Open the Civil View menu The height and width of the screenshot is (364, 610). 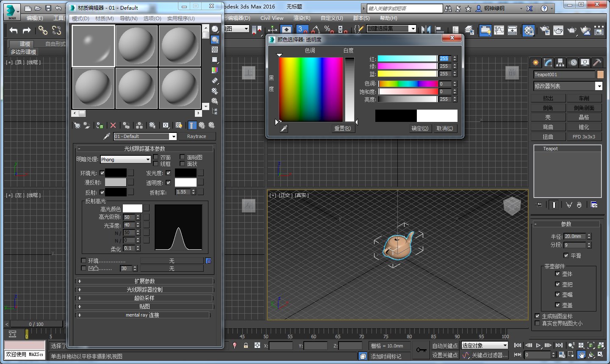click(272, 18)
